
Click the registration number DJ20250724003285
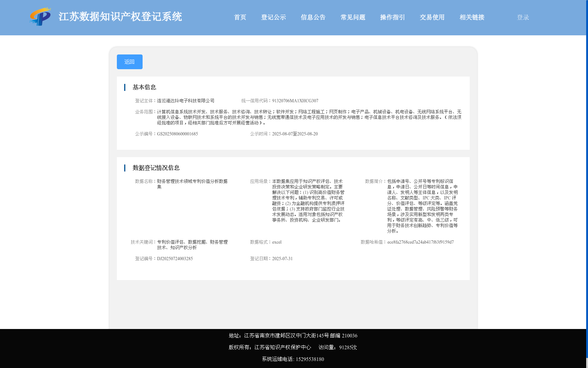coord(175,259)
